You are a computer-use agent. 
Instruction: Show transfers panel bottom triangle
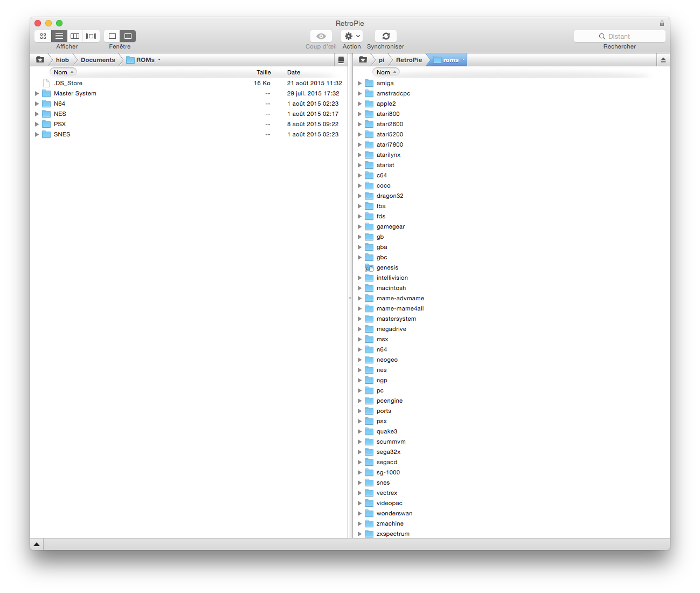pos(37,544)
